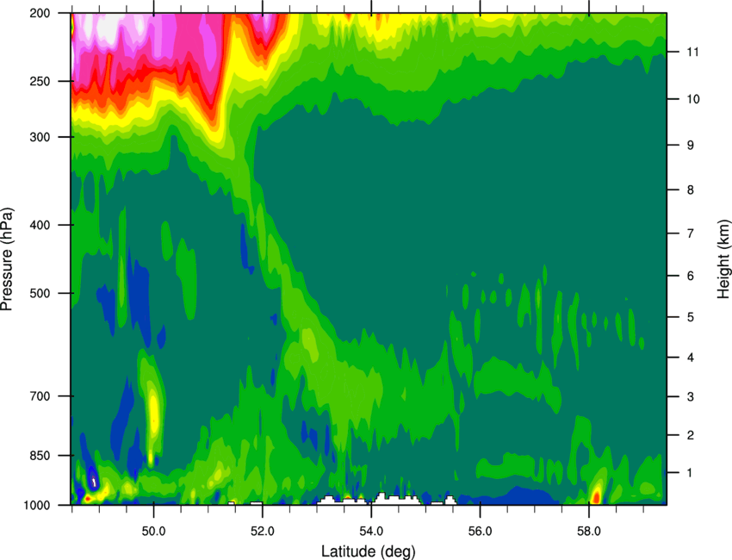This screenshot has width=732, height=560.
Task: Click the 'Height (km)' axis title
Action: pyautogui.click(x=723, y=258)
